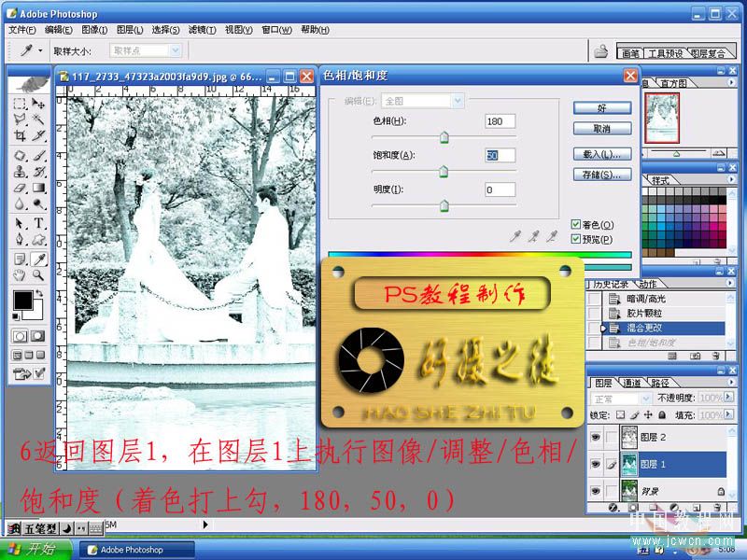This screenshot has height=560, width=747.
Task: Select the Rectangular Marquee tool
Action: tap(20, 104)
